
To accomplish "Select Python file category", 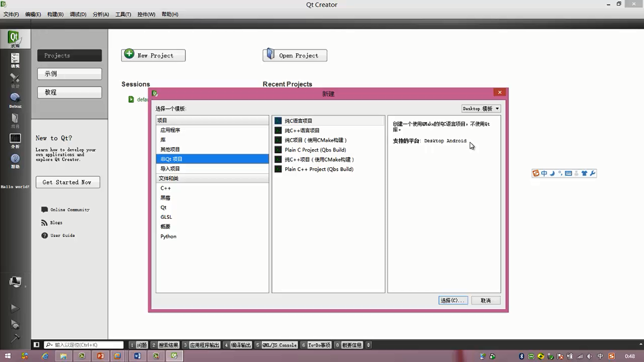I will pyautogui.click(x=212, y=236).
